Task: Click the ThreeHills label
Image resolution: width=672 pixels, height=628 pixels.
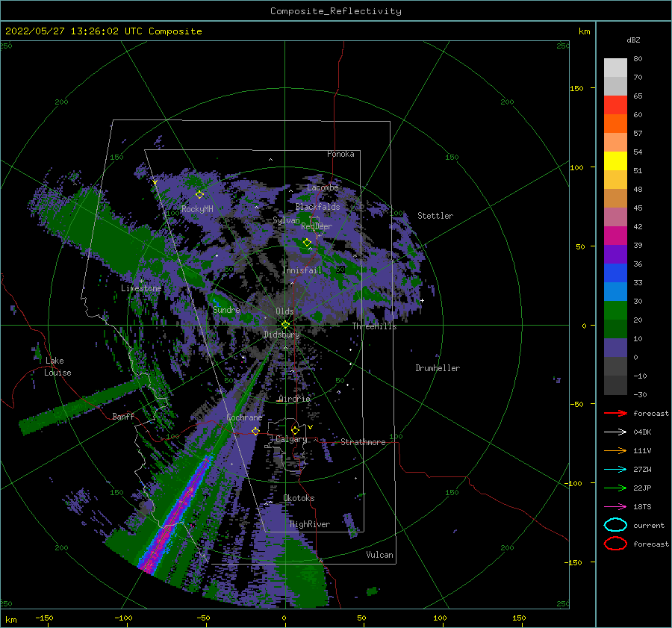Action: [x=375, y=326]
